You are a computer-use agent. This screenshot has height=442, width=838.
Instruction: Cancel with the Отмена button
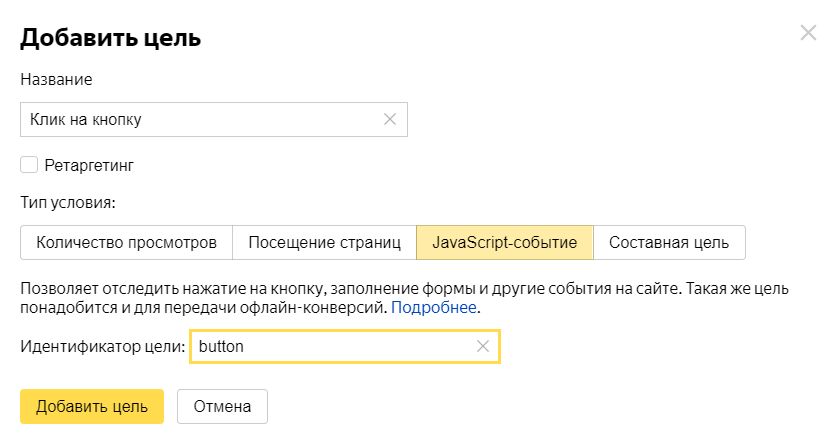click(x=222, y=406)
